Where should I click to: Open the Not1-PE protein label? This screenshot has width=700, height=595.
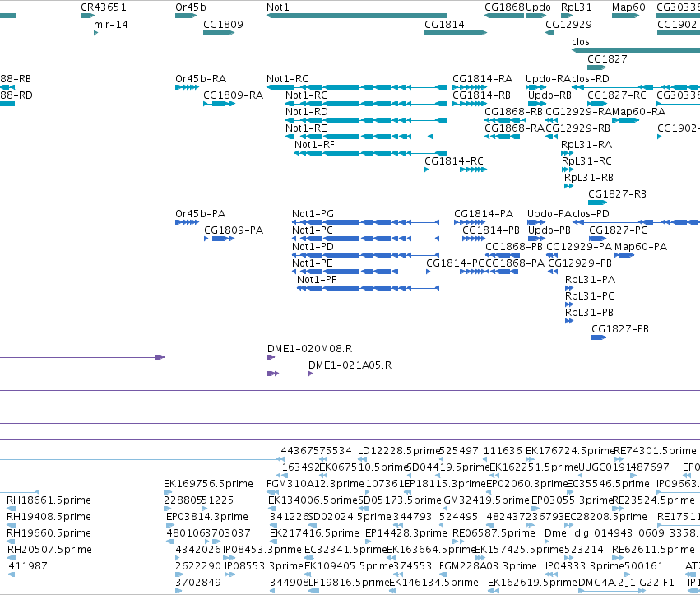pyautogui.click(x=313, y=263)
